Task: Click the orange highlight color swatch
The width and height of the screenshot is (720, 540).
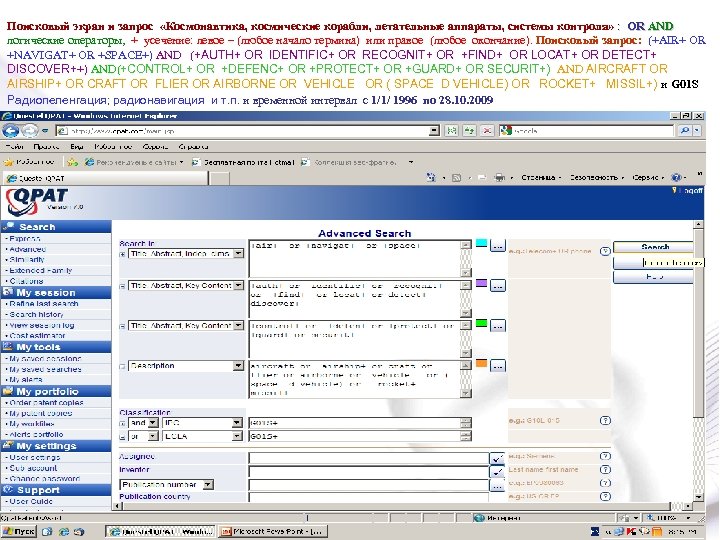Action: 481,363
